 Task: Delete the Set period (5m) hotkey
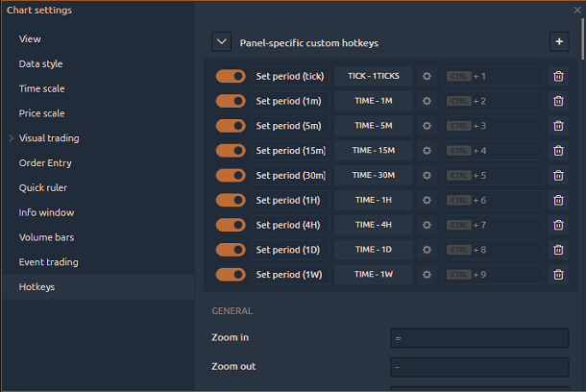click(x=558, y=126)
